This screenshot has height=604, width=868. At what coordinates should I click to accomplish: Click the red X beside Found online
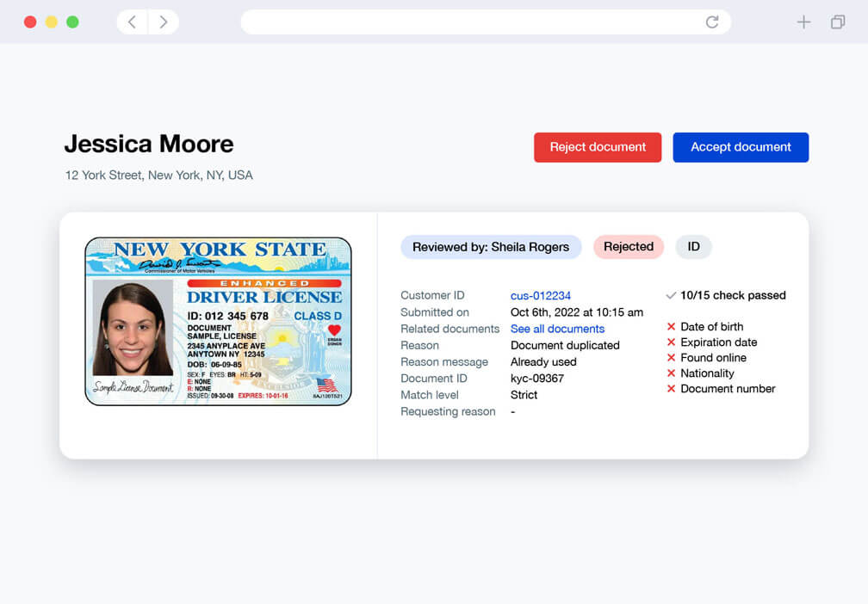(671, 358)
